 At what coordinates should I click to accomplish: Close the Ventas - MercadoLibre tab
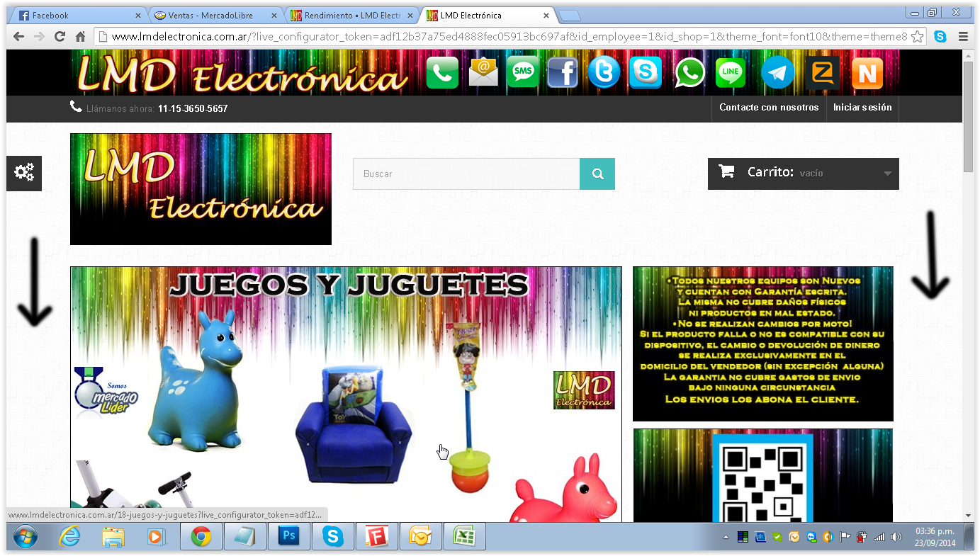274,16
